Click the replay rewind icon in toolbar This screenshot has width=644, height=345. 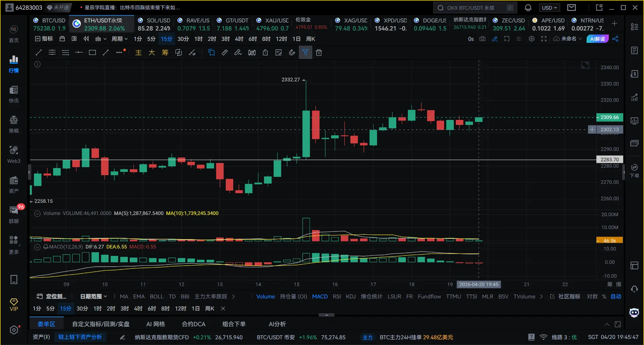click(x=86, y=39)
